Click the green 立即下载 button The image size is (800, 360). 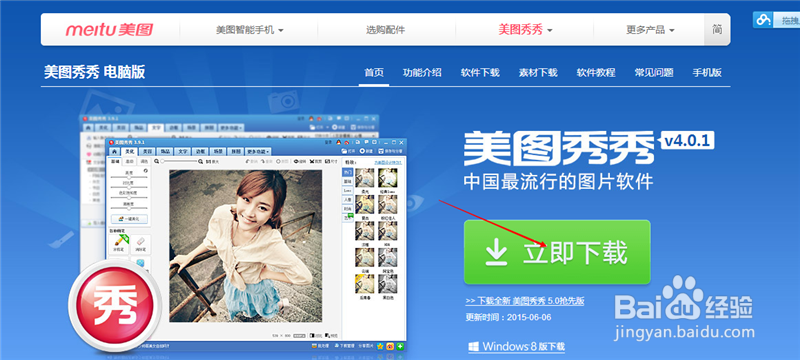[x=557, y=252]
